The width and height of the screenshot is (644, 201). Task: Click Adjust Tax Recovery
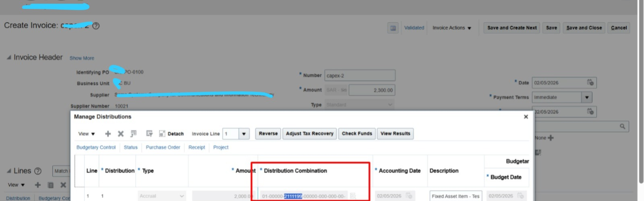click(x=310, y=134)
